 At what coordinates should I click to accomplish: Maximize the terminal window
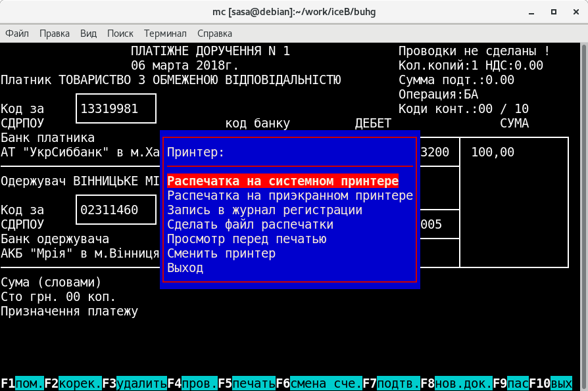[554, 12]
